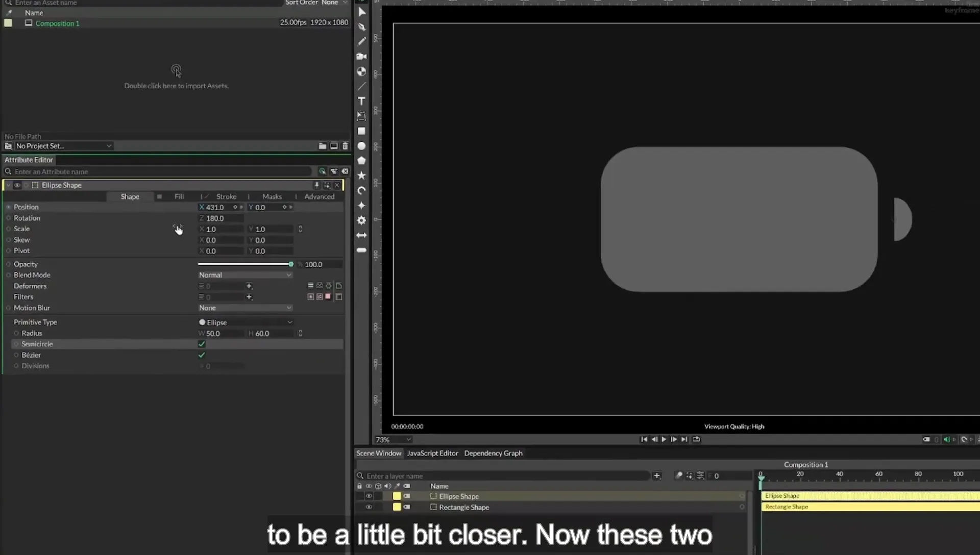This screenshot has width=980, height=555.
Task: Switch to the JavaScript Editor tab
Action: point(433,453)
